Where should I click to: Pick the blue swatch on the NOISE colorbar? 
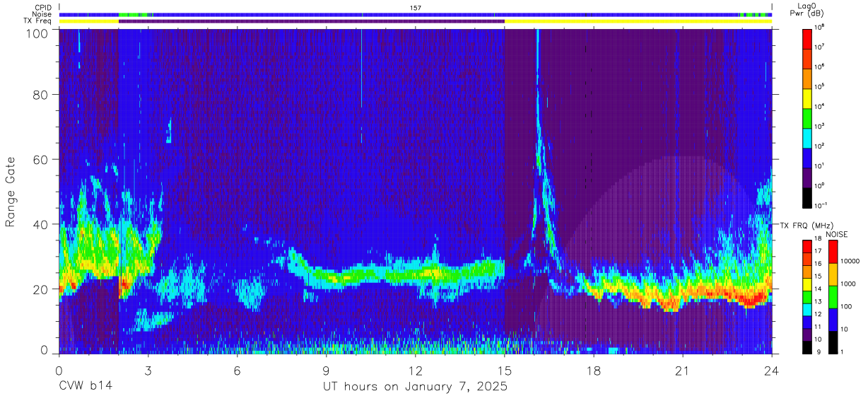[x=835, y=320]
